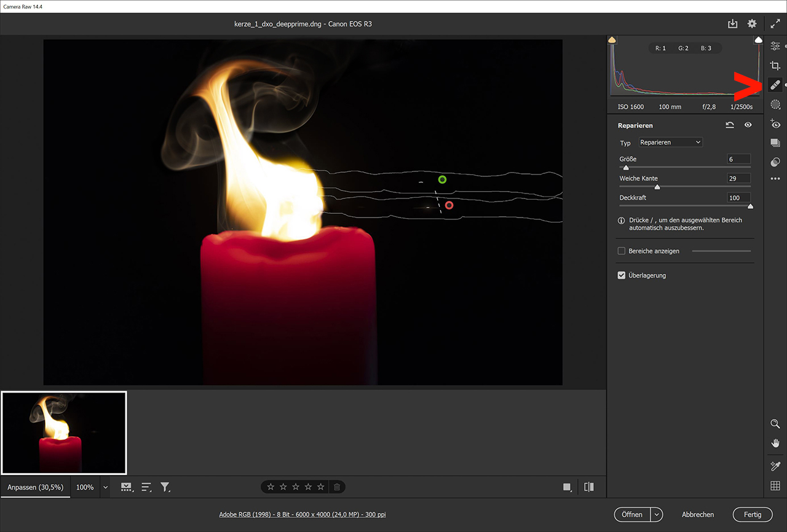Image resolution: width=787 pixels, height=532 pixels.
Task: Select the candle thumbnail in filmstrip
Action: point(64,433)
